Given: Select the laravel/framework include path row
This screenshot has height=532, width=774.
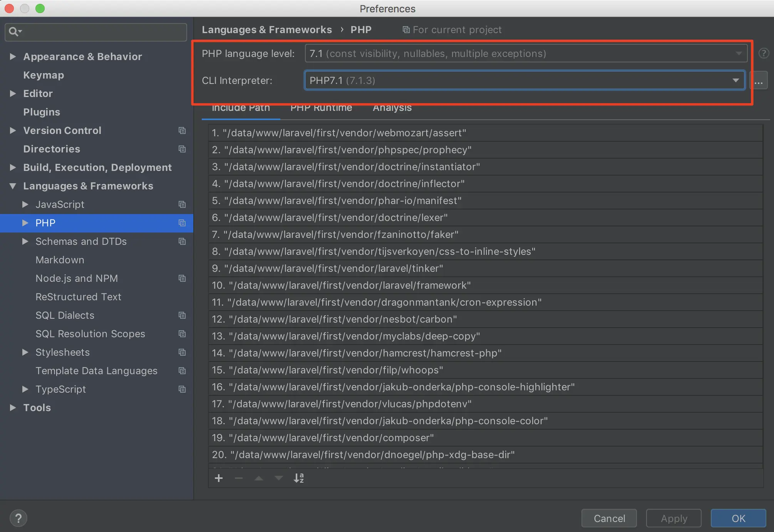Looking at the screenshot, I should [341, 285].
